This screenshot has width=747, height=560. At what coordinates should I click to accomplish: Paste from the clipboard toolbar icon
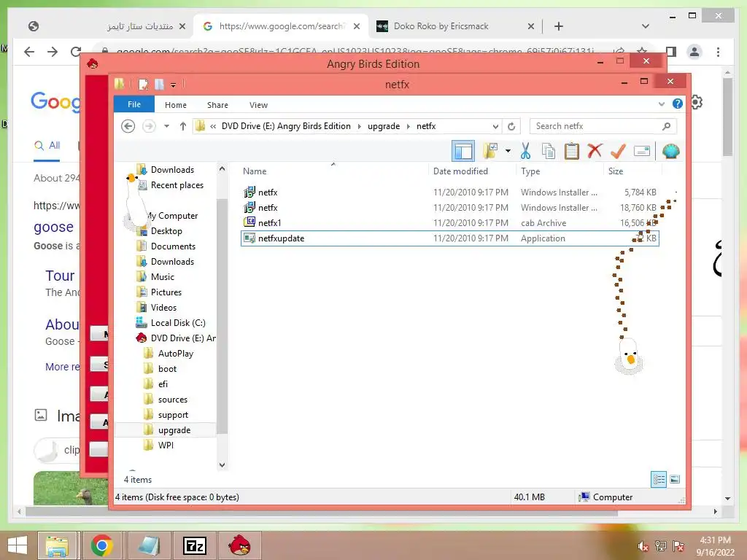click(x=572, y=152)
